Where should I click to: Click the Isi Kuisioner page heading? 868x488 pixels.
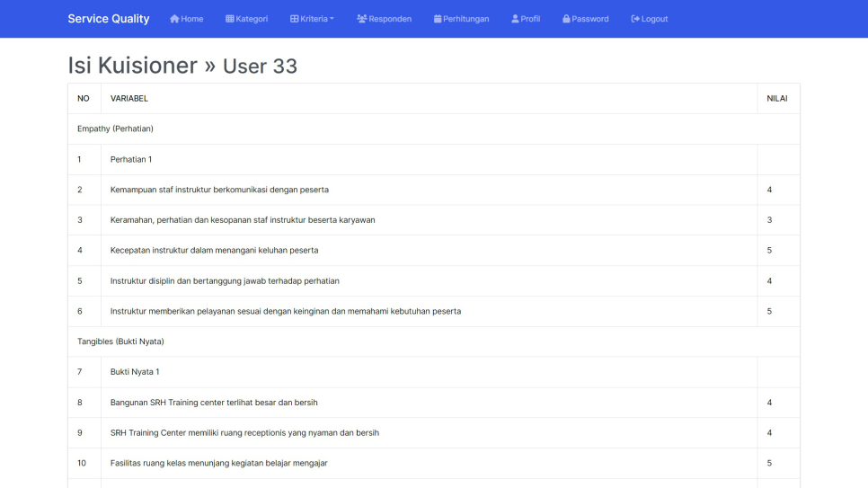182,66
